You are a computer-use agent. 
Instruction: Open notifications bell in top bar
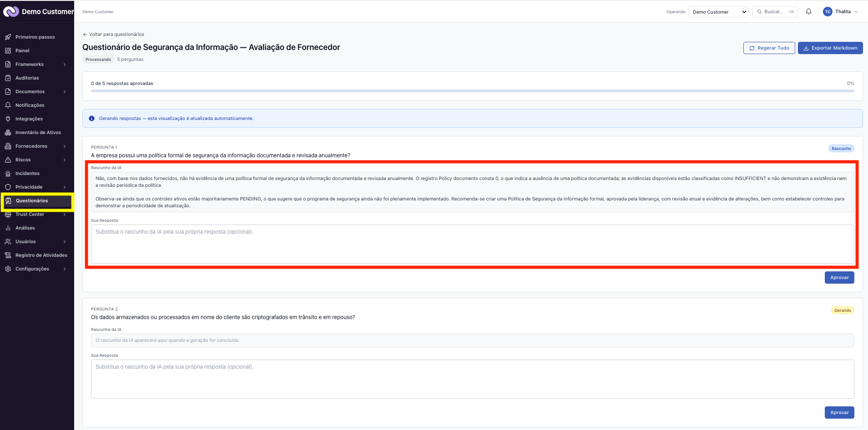(x=808, y=12)
